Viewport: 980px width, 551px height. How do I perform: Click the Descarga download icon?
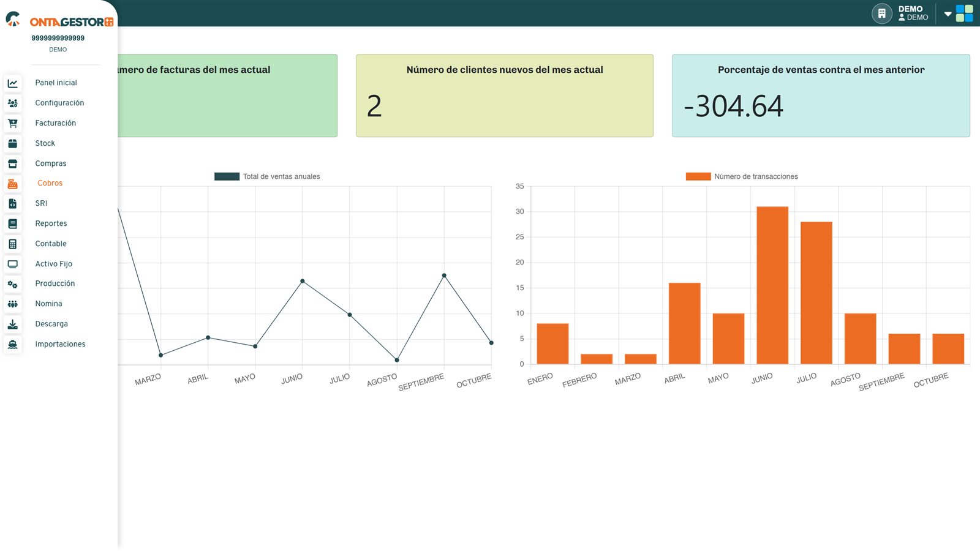12,324
